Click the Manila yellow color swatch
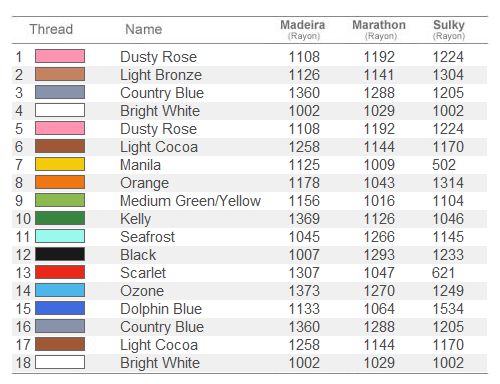 60,164
